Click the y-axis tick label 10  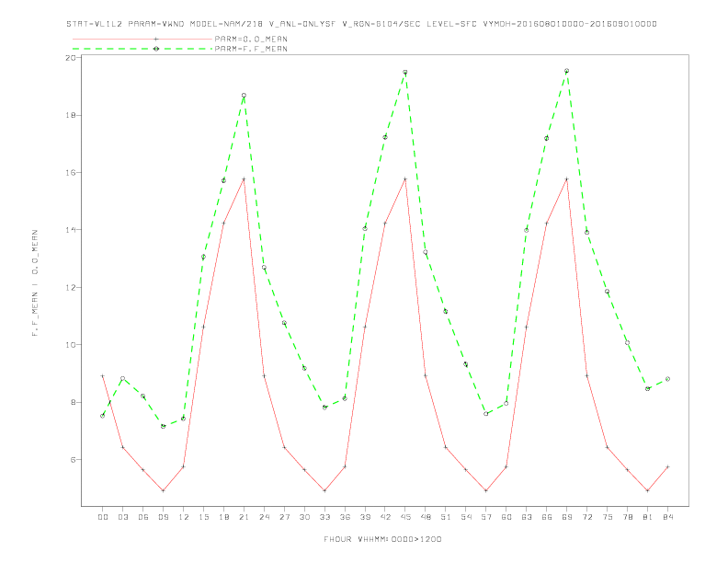point(71,345)
